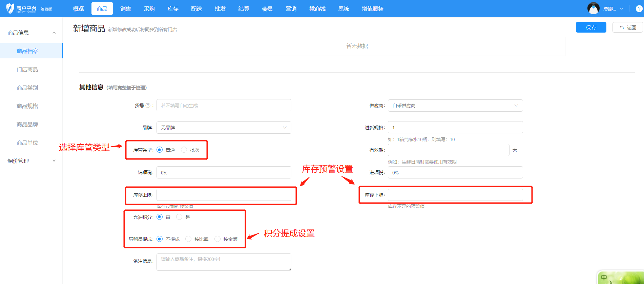Click the merchant platform logo icon

tap(10, 8)
